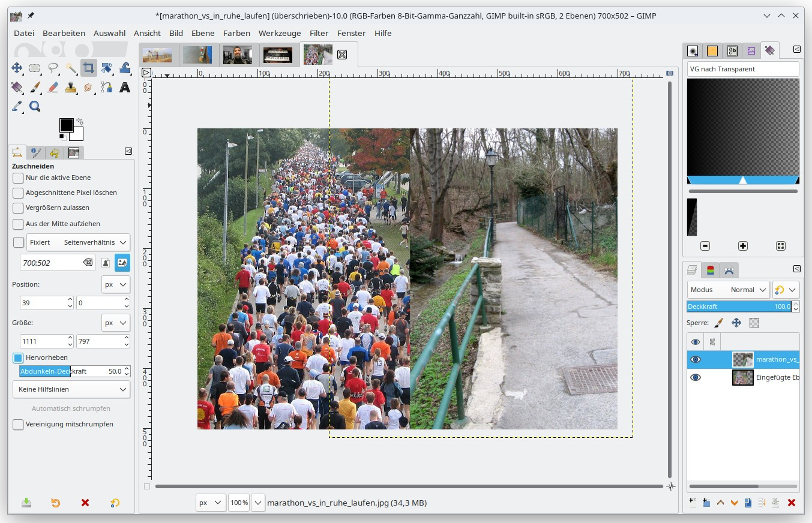
Task: Uncheck the 'Hervorheben' checkbox
Action: click(18, 358)
